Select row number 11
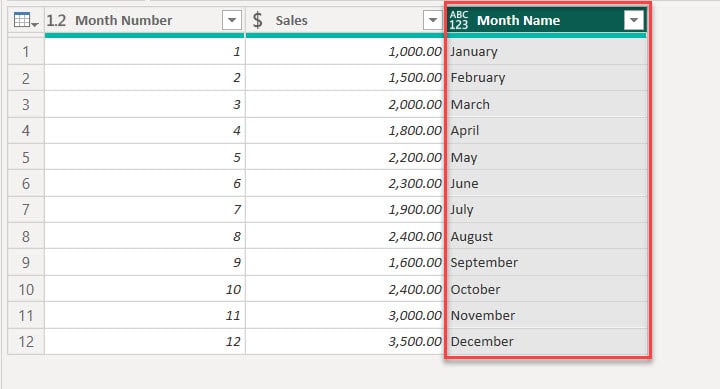The image size is (720, 389). click(26, 316)
